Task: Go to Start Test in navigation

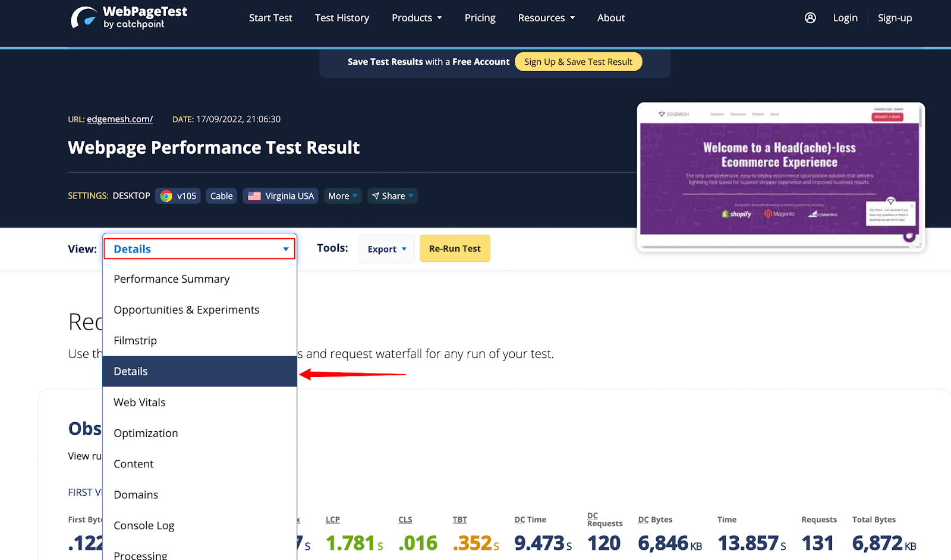Action: (x=270, y=18)
